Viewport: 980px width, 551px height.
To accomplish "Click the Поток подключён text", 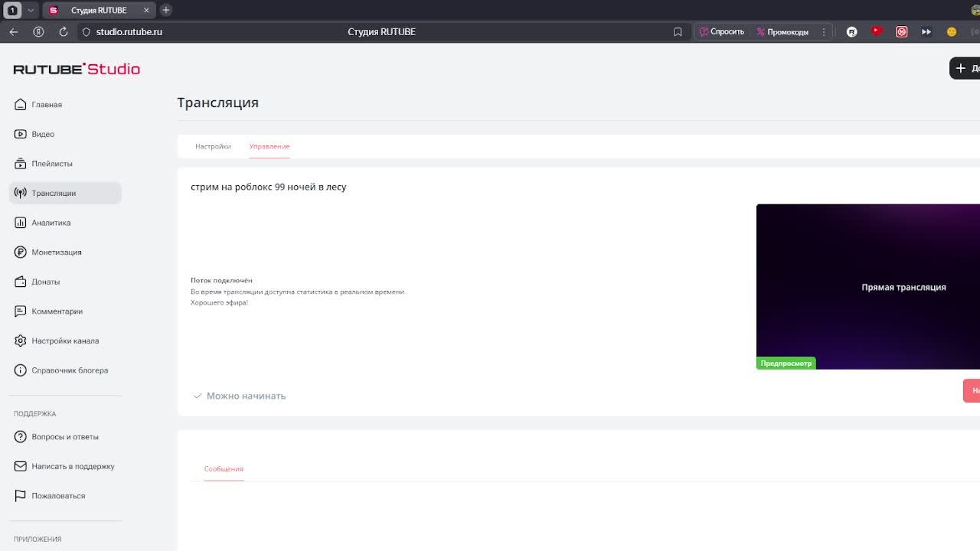I will pyautogui.click(x=221, y=280).
